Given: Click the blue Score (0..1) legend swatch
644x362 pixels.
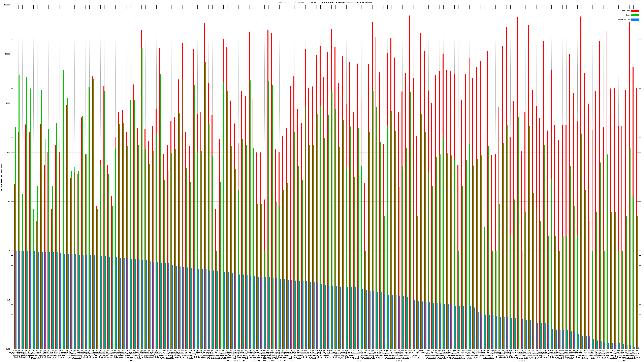Looking at the screenshot, I should pos(635,20).
